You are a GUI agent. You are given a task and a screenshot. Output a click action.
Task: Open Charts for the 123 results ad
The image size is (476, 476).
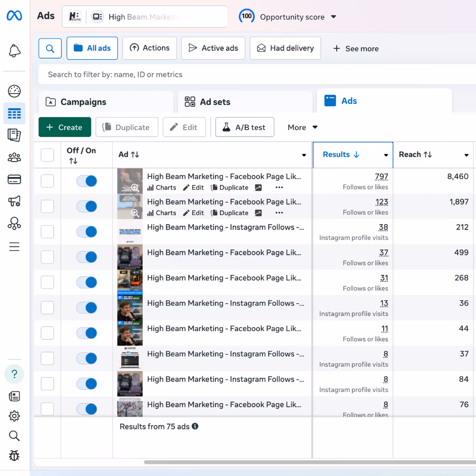click(x=161, y=213)
